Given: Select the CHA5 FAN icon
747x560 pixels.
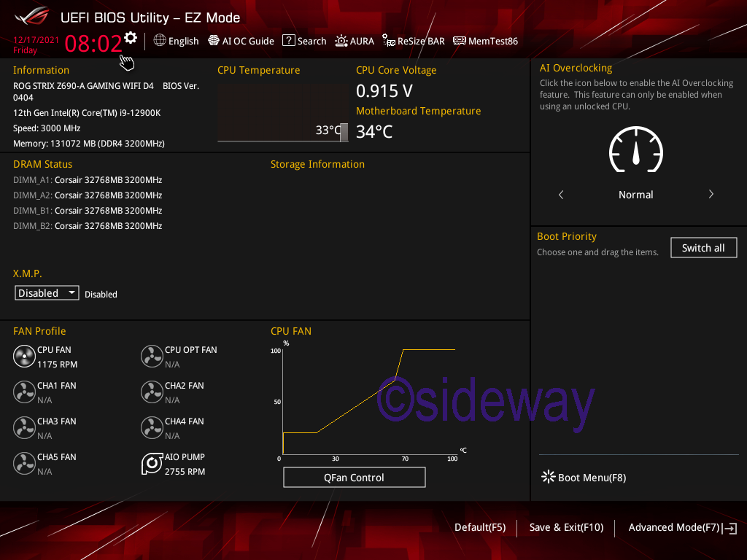Looking at the screenshot, I should coord(24,464).
